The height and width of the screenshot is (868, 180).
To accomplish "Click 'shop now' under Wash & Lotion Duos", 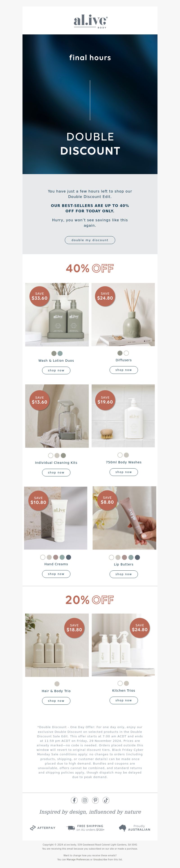I will coord(56,370).
